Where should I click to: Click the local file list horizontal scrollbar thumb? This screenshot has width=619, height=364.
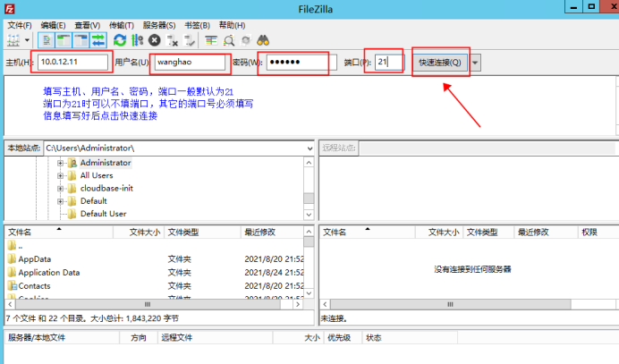coord(148,304)
